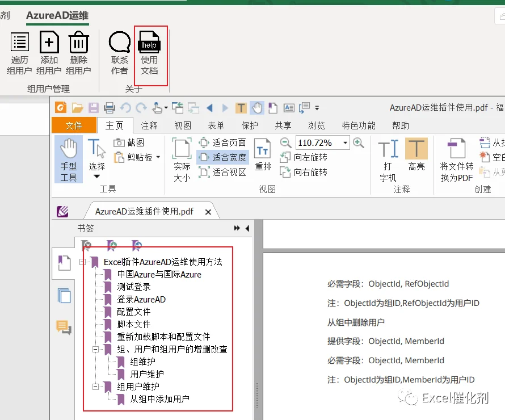Toggle the 打字机 typewriter tool
505x420 pixels.
[x=388, y=160]
